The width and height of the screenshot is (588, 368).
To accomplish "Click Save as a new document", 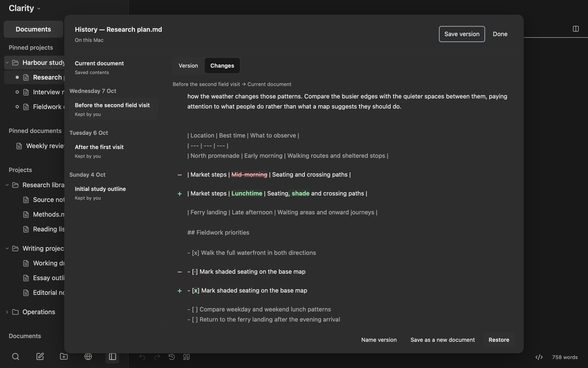I will click(x=442, y=340).
